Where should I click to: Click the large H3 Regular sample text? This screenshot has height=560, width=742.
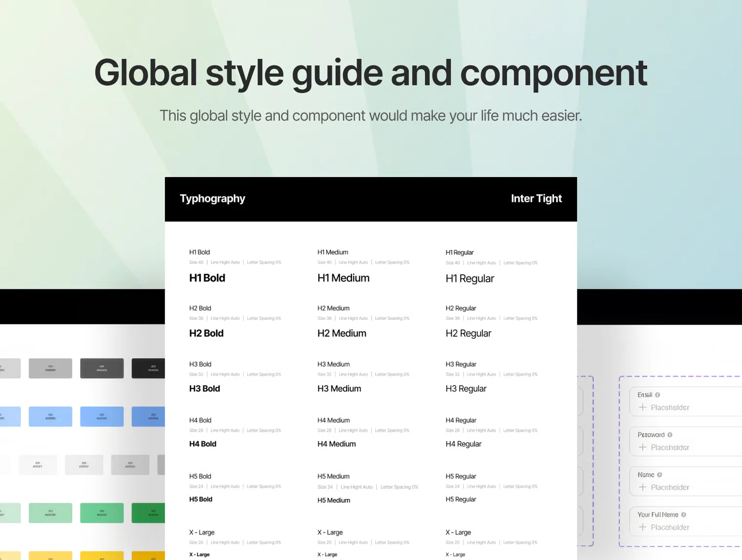point(466,389)
